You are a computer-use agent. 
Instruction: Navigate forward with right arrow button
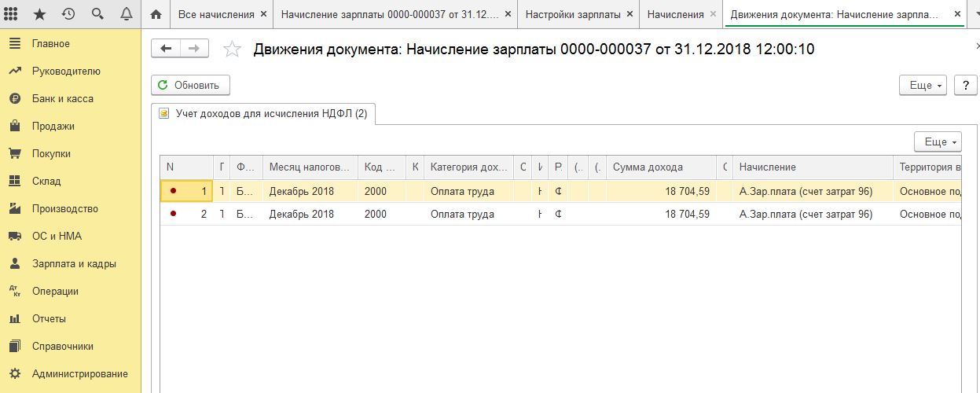(192, 49)
